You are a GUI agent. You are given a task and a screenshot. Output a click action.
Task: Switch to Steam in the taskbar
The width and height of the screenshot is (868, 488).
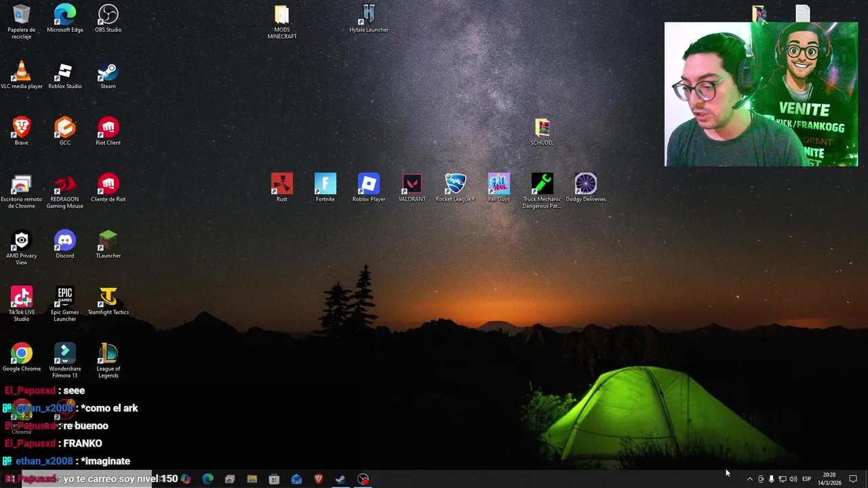pos(340,479)
